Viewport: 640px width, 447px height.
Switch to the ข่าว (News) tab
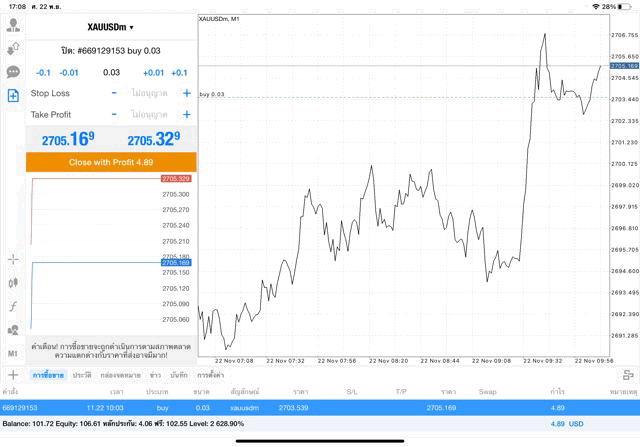tap(155, 374)
